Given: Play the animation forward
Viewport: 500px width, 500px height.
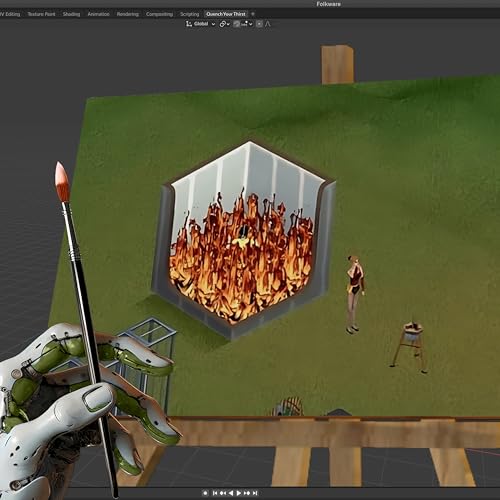Looking at the screenshot, I should [239, 493].
